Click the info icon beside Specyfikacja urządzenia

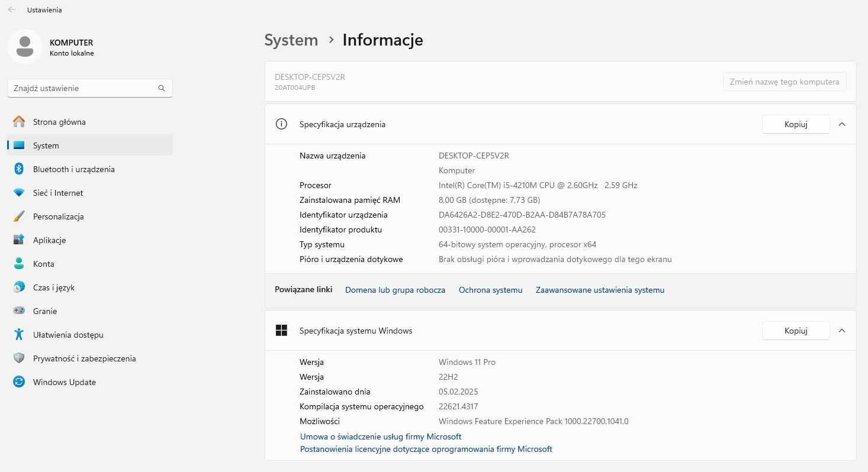(x=281, y=124)
